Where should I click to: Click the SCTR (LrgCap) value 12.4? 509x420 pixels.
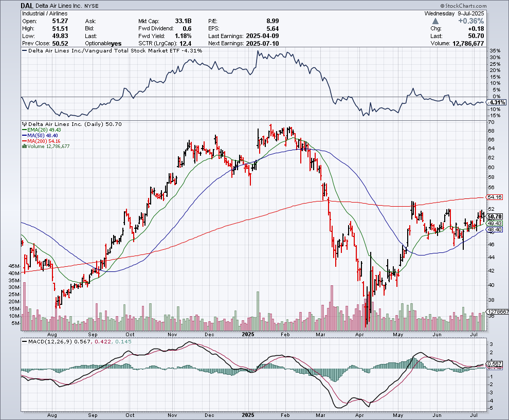186,44
